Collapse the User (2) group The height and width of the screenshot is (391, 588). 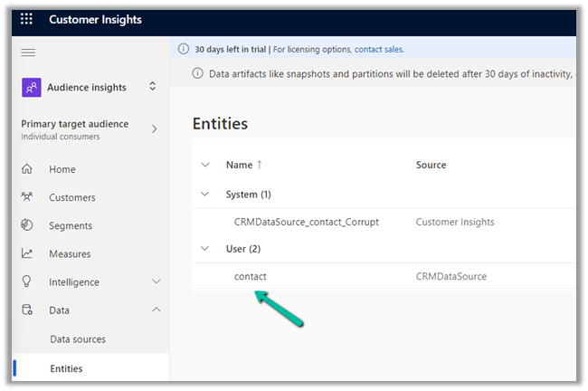point(205,248)
